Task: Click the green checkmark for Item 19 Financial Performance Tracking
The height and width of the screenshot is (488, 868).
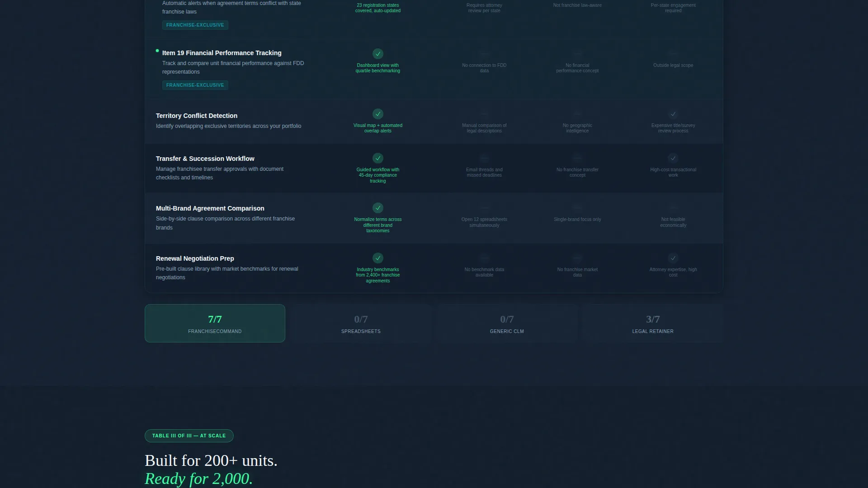Action: 378,54
